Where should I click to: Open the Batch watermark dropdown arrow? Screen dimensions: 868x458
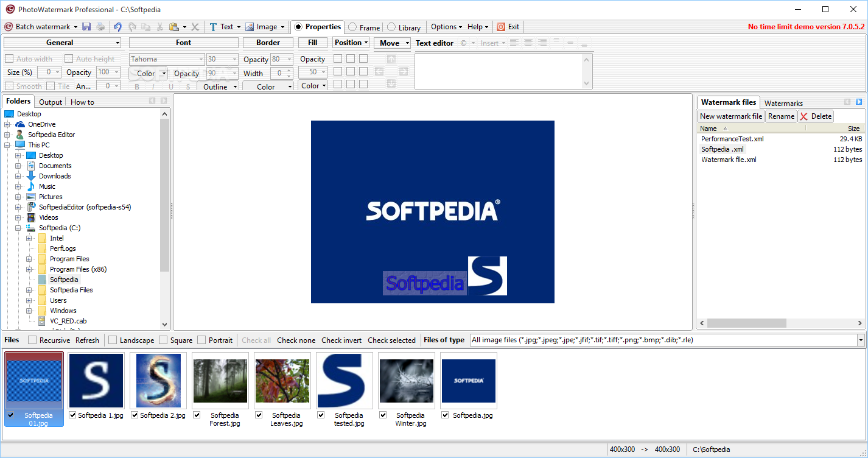(75, 27)
